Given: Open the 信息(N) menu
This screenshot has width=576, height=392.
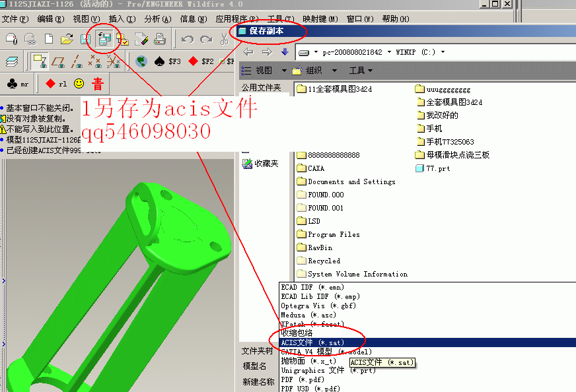Looking at the screenshot, I should [x=194, y=19].
